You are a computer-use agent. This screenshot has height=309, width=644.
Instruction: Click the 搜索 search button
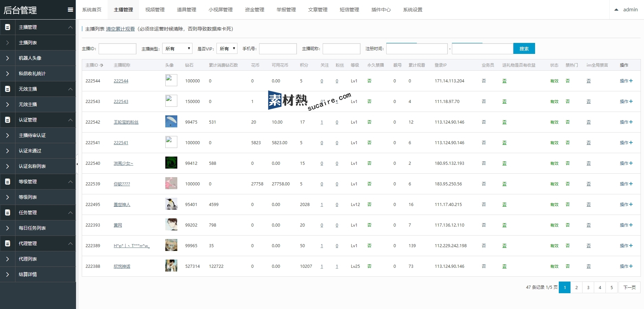(x=524, y=49)
